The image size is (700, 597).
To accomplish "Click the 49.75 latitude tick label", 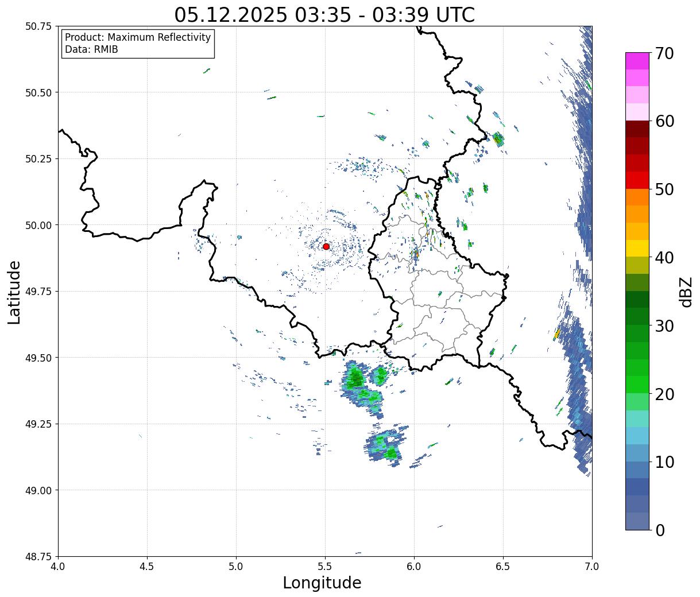I will coord(38,292).
